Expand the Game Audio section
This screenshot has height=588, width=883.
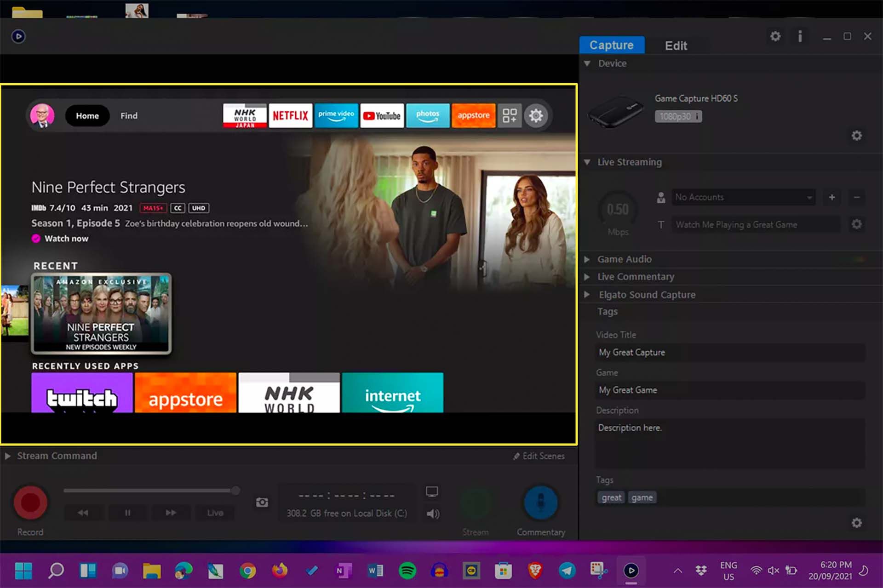coord(587,259)
